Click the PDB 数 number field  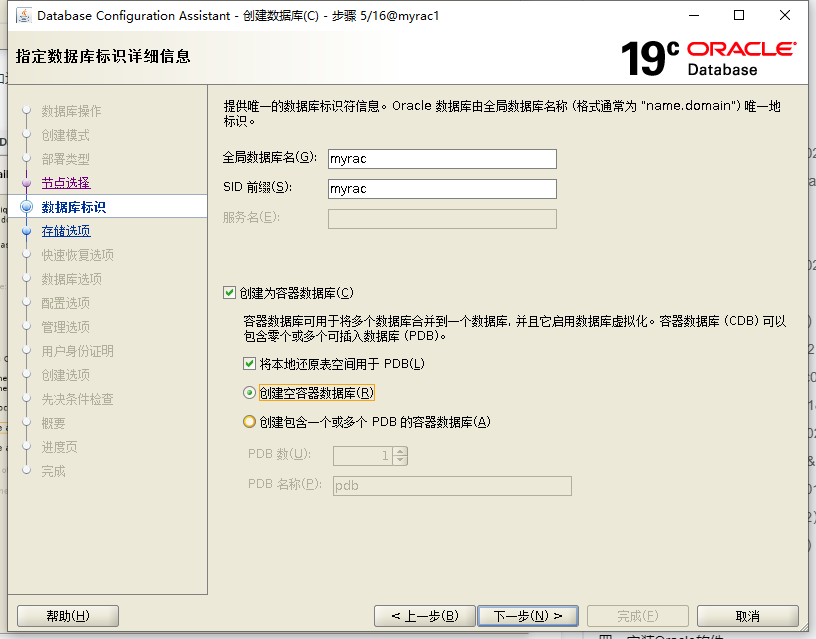click(364, 456)
